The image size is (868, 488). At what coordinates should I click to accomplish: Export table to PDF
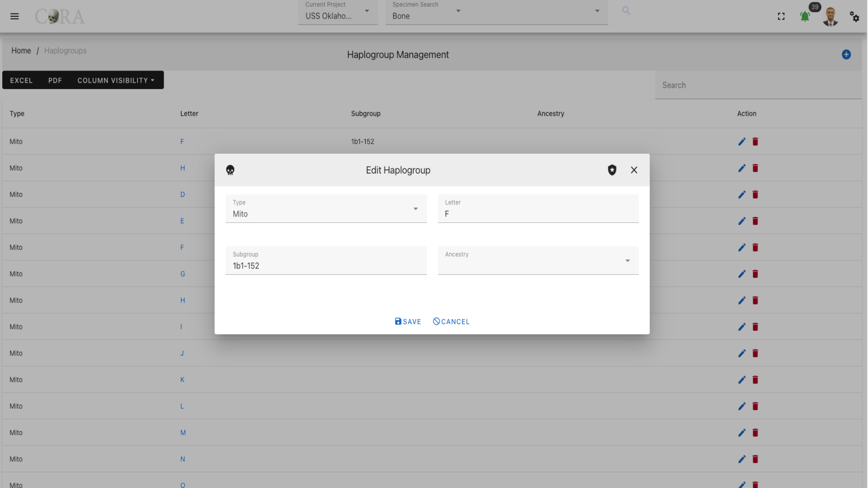[x=55, y=80]
